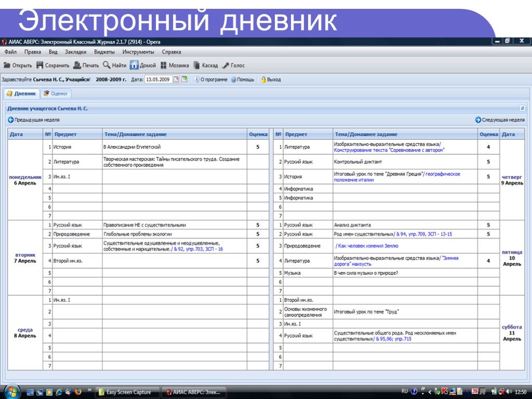Open link географическое положение италии
The width and height of the screenshot is (532, 399).
(397, 177)
